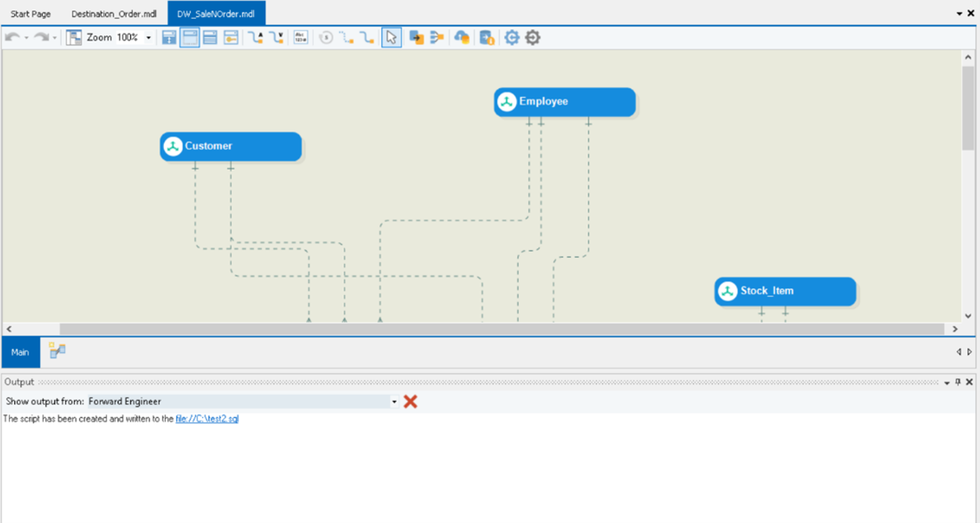Switch to the Destination_Order.mdl tab
The width and height of the screenshot is (980, 523).
pos(114,13)
